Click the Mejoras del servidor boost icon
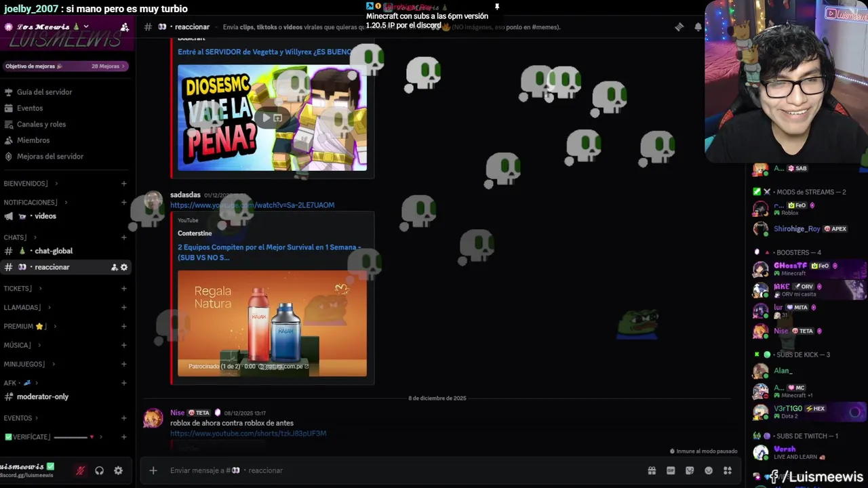The height and width of the screenshot is (488, 868). [9, 157]
